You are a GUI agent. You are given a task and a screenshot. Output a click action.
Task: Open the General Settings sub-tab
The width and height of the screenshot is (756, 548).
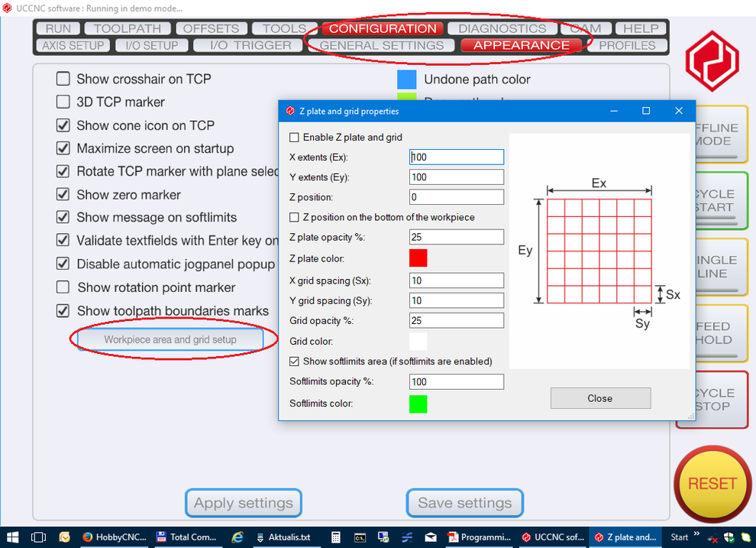point(381,45)
